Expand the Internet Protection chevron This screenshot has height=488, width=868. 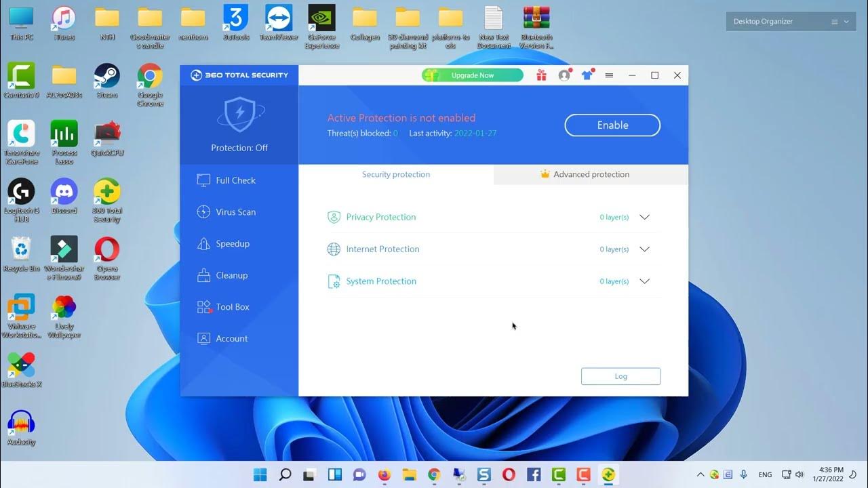pyautogui.click(x=645, y=249)
